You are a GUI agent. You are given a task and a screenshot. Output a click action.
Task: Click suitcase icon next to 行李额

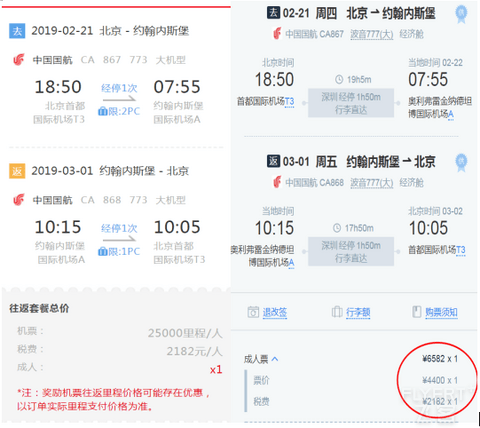[x=337, y=312]
